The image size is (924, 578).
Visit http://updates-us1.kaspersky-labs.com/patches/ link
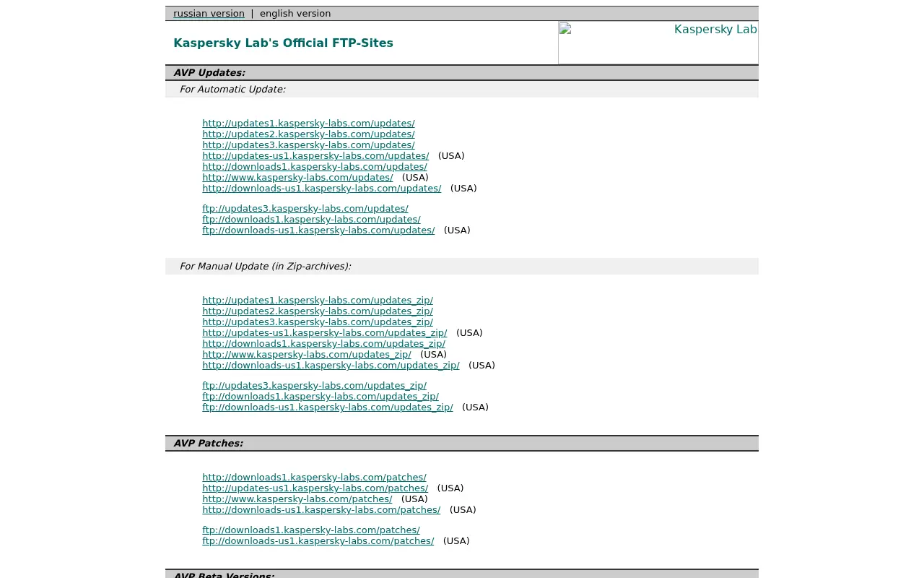pyautogui.click(x=315, y=488)
